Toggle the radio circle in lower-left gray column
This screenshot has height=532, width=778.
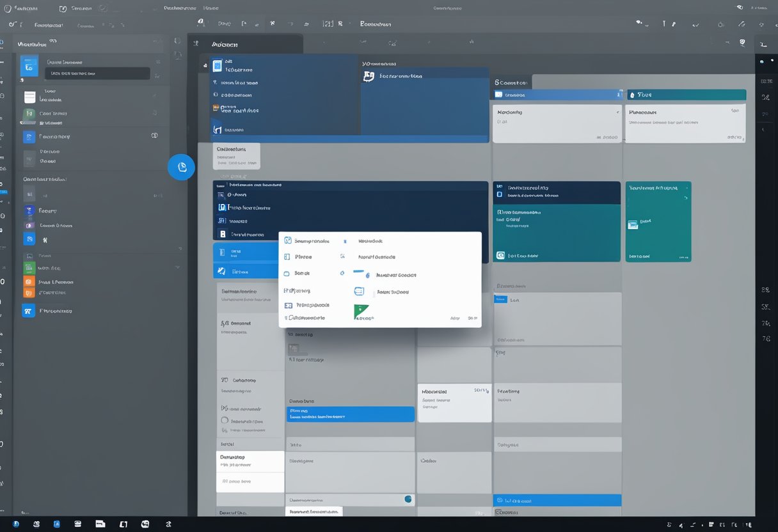(225, 421)
